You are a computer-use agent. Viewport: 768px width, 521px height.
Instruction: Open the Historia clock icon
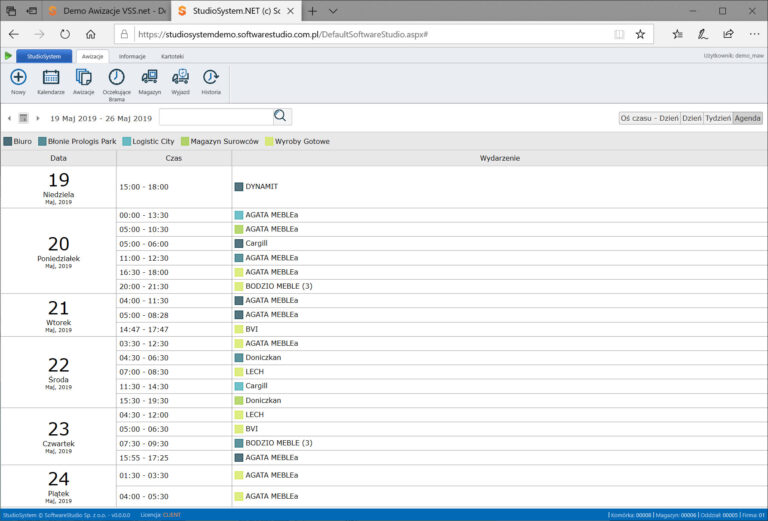(211, 77)
